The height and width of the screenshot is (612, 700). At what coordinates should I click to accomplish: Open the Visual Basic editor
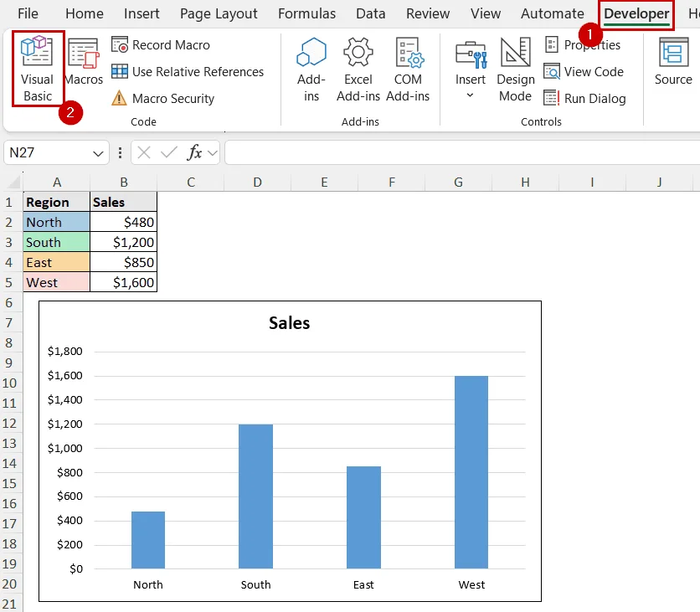point(38,69)
